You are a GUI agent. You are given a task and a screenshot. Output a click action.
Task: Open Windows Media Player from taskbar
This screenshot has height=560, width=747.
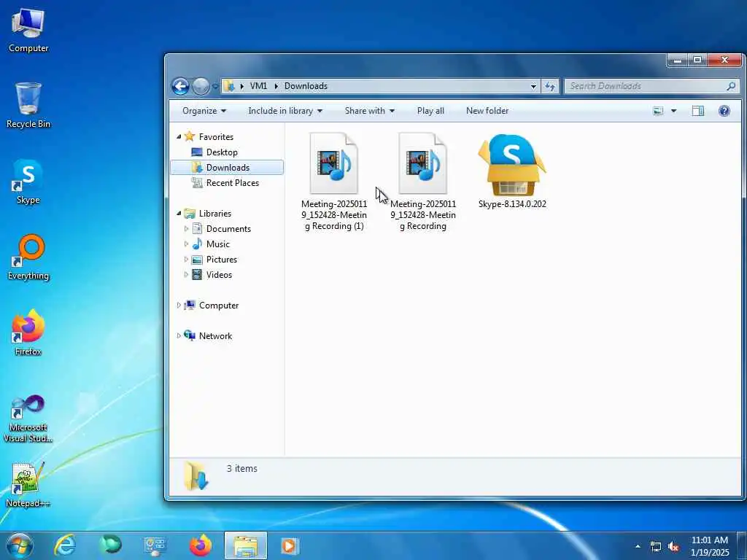(x=289, y=545)
